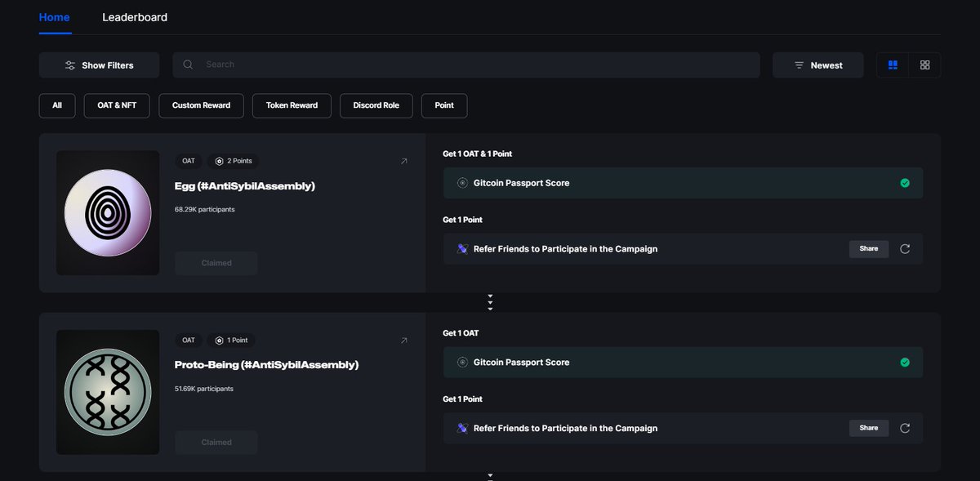Filter by Discord Role
The image size is (980, 481).
[376, 105]
